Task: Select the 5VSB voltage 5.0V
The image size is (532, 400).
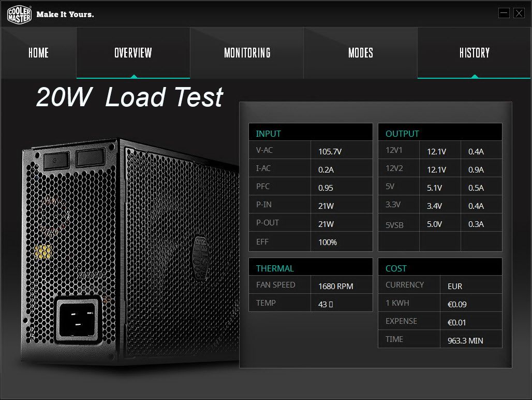Action: coord(434,224)
